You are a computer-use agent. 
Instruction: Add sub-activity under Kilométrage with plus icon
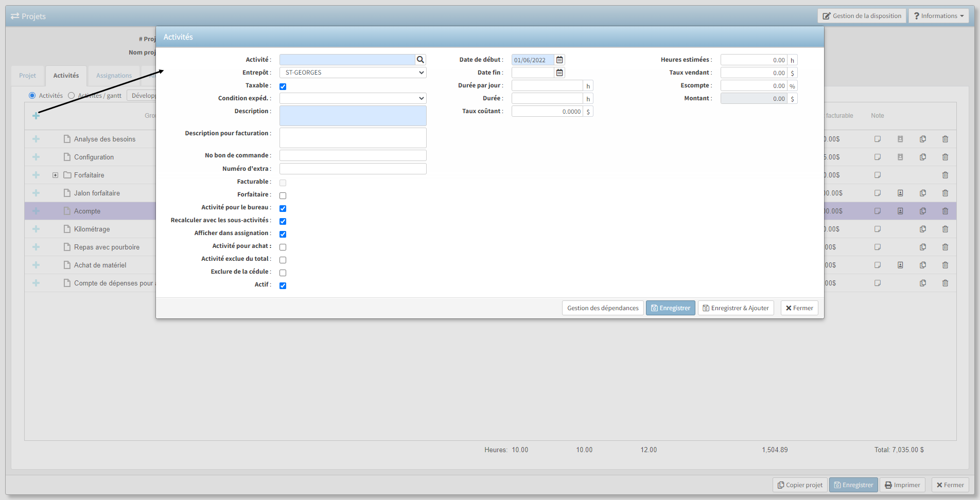tap(36, 229)
